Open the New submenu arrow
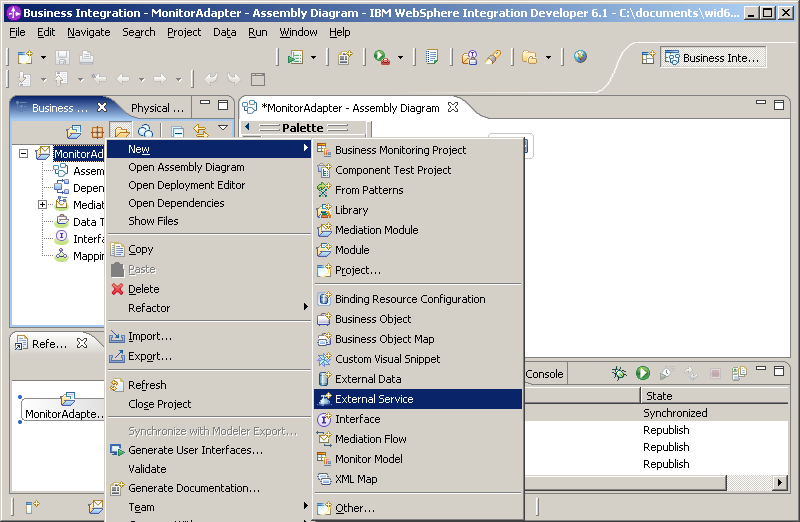800x522 pixels. click(x=305, y=148)
